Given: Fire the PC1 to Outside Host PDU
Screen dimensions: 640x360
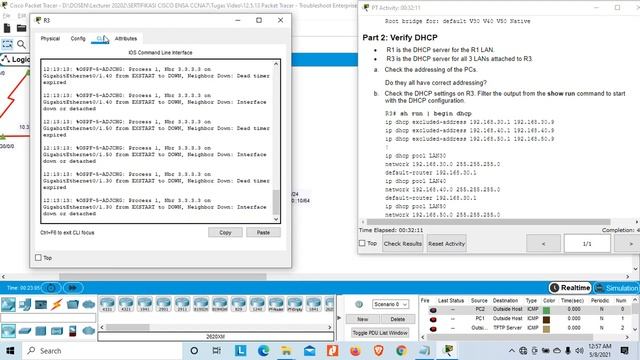Looking at the screenshot, I should [433, 319].
